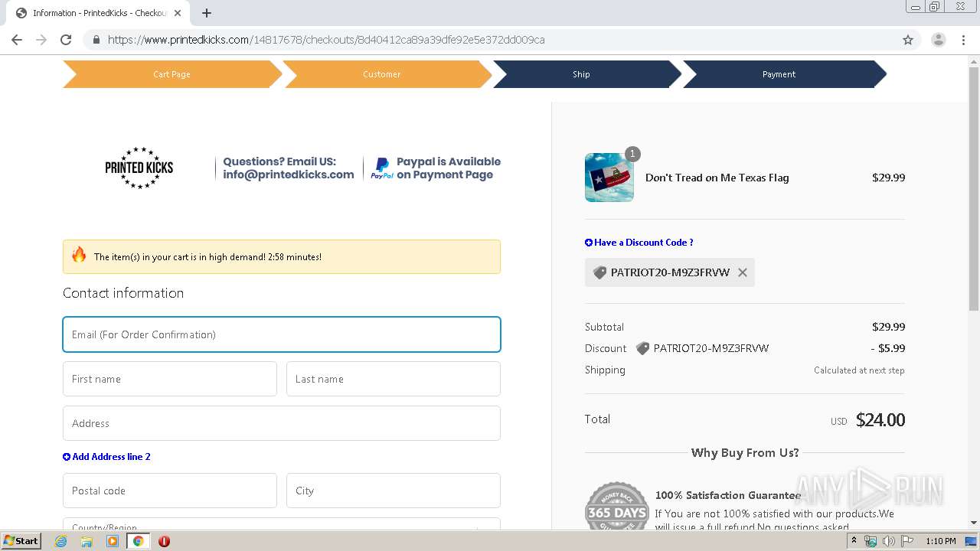The image size is (980, 551).
Task: Go to the Cart Page step
Action: (172, 74)
